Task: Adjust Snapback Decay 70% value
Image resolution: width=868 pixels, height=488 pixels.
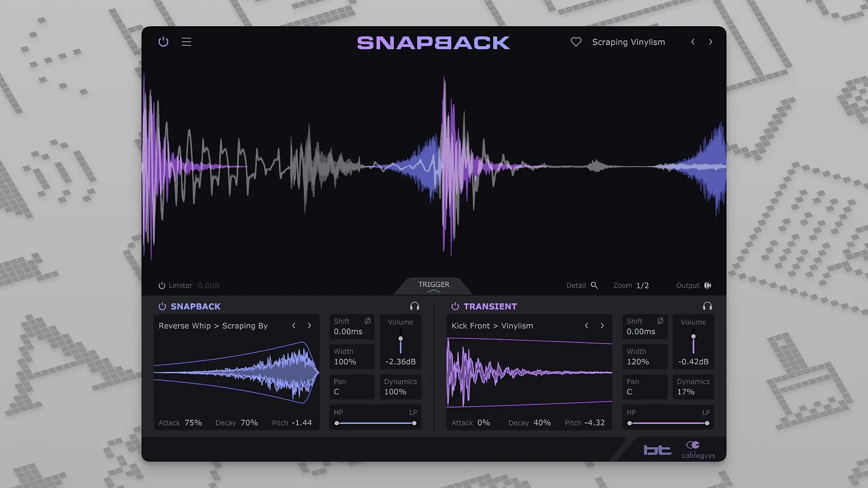Action: 249,423
